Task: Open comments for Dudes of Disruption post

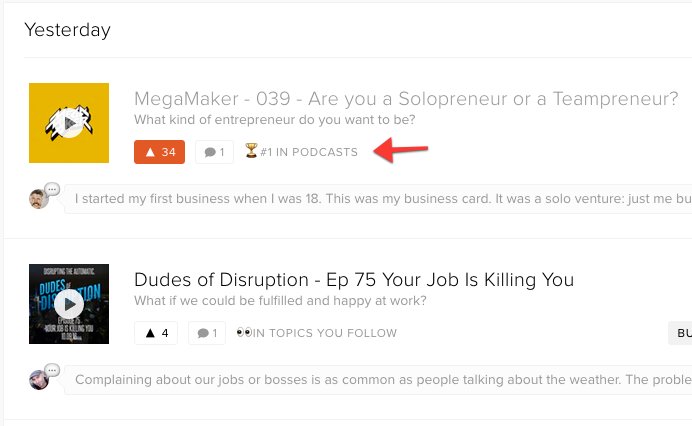Action: point(207,333)
